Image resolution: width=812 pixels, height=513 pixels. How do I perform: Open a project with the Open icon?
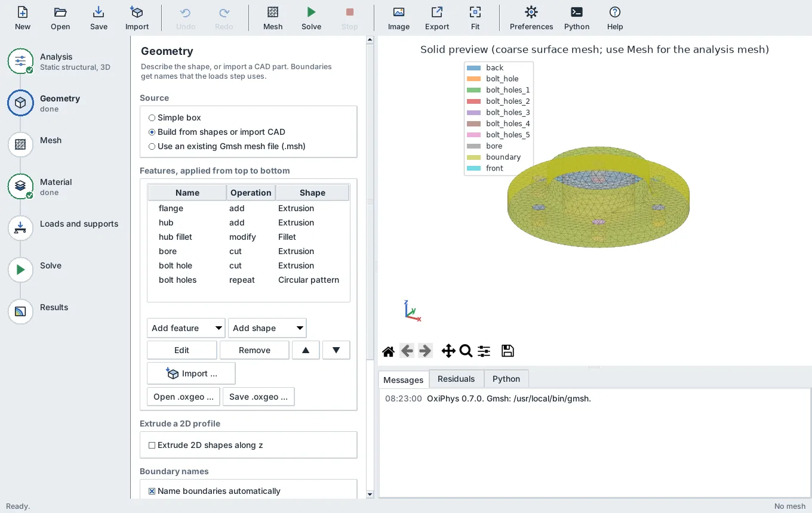click(60, 18)
